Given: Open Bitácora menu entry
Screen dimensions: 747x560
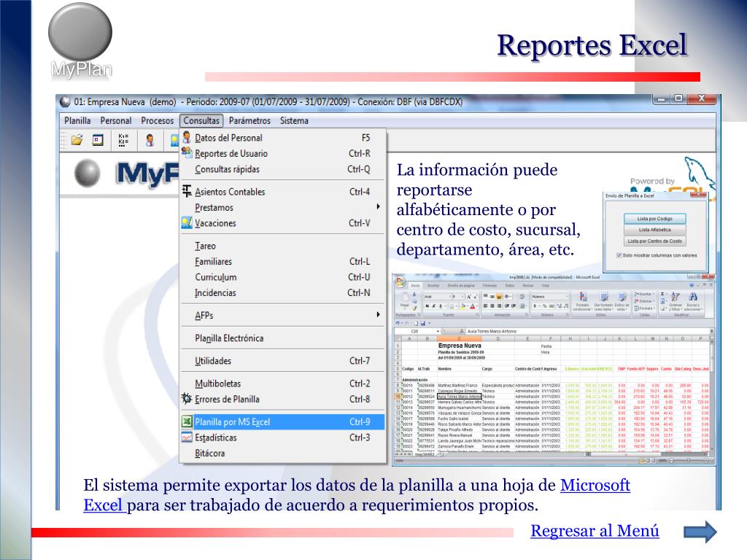Looking at the screenshot, I should tap(282, 454).
